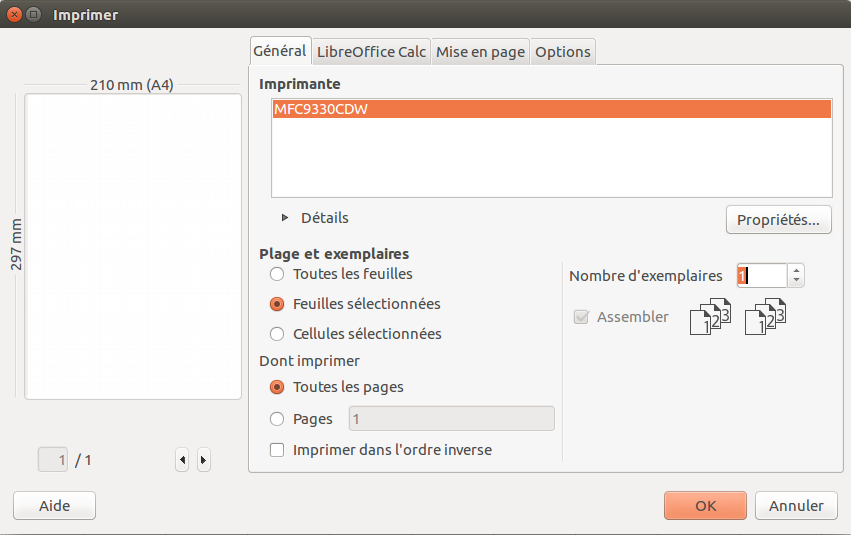Select Toutes les pages radio button

coord(277,387)
